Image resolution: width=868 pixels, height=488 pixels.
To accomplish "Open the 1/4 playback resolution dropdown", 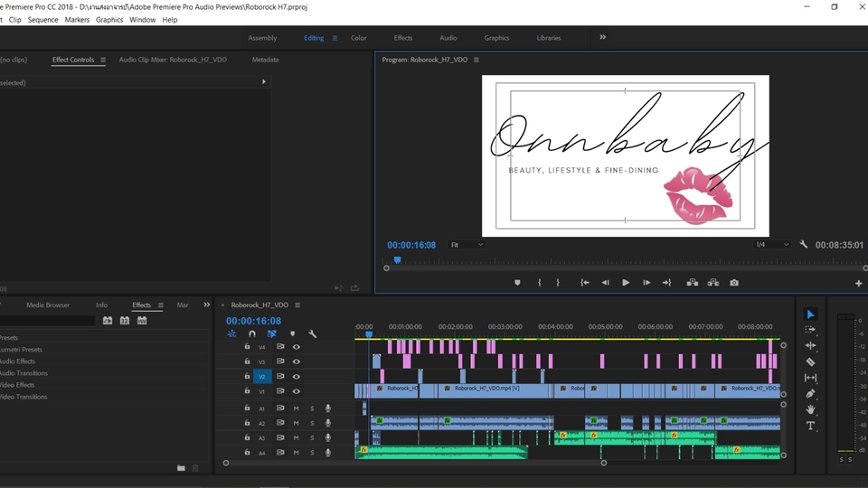I will pyautogui.click(x=771, y=245).
